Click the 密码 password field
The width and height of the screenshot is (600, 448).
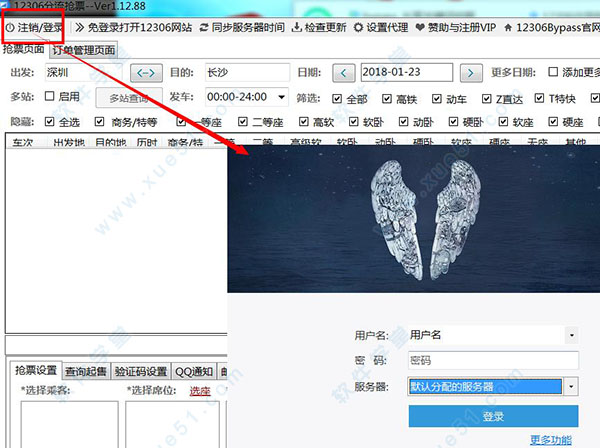click(x=493, y=360)
